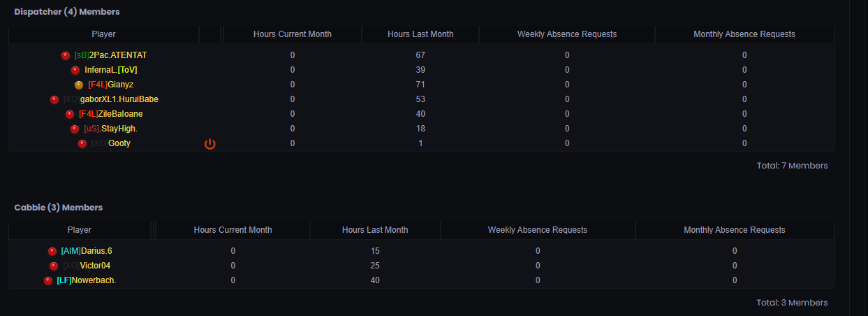868x316 pixels.
Task: Click the red status dot beside ZileBaloane
Action: click(x=70, y=114)
